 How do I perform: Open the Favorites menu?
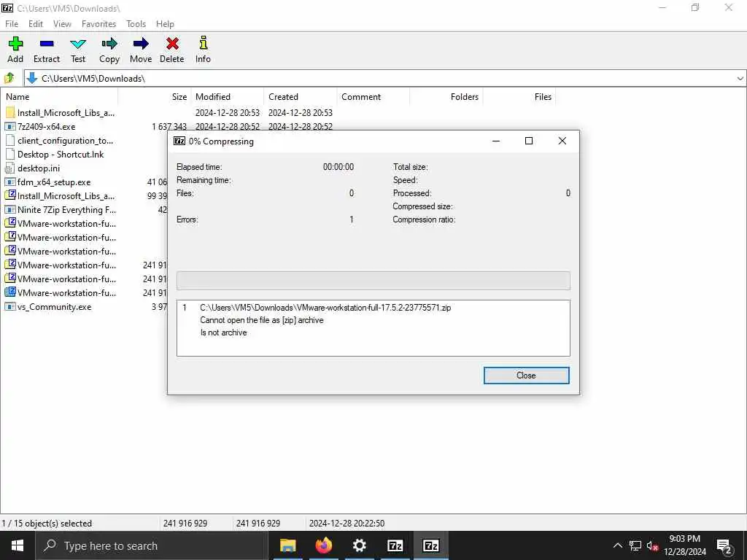point(98,24)
